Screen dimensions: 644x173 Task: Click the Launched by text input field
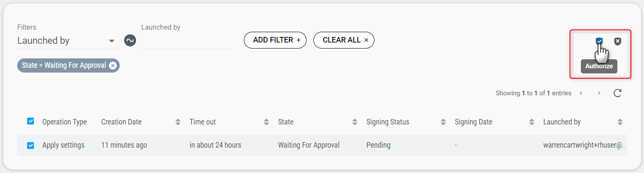186,41
